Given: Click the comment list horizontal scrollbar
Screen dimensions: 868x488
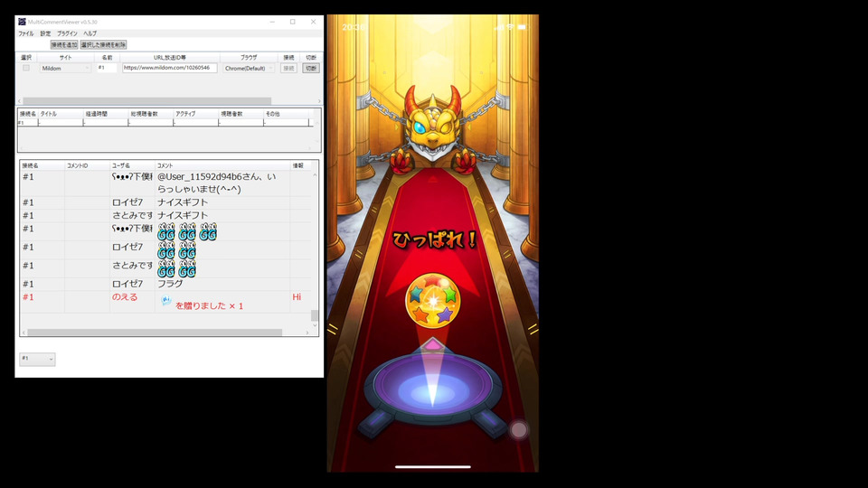Looking at the screenshot, I should pyautogui.click(x=155, y=333).
